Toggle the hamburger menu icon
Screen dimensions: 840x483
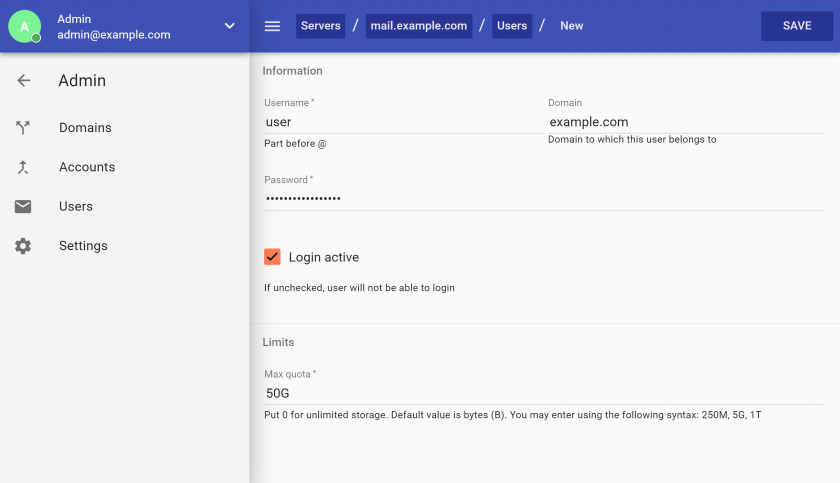(272, 26)
